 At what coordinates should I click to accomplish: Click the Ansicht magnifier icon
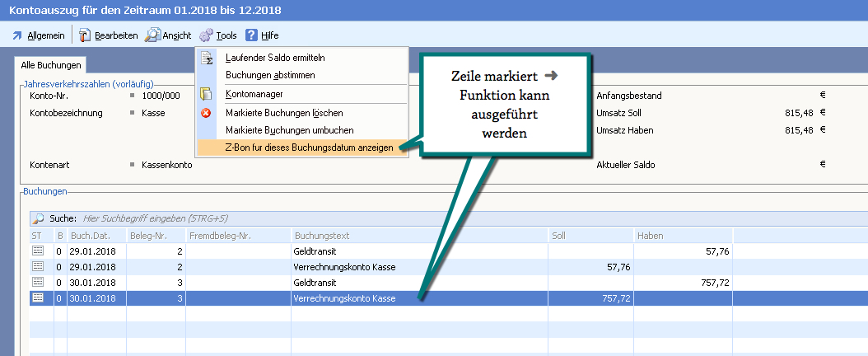pyautogui.click(x=152, y=35)
